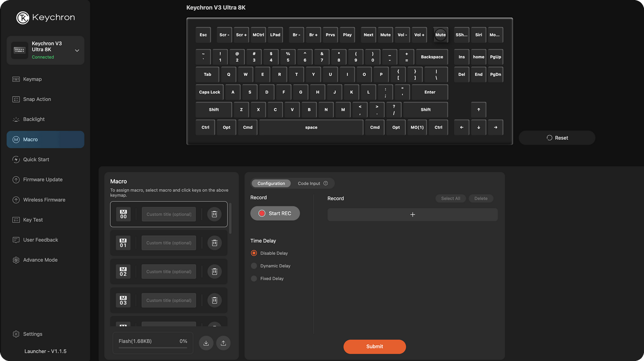Click the Flash memory usage progress bar
The image size is (644, 361).
point(153,348)
